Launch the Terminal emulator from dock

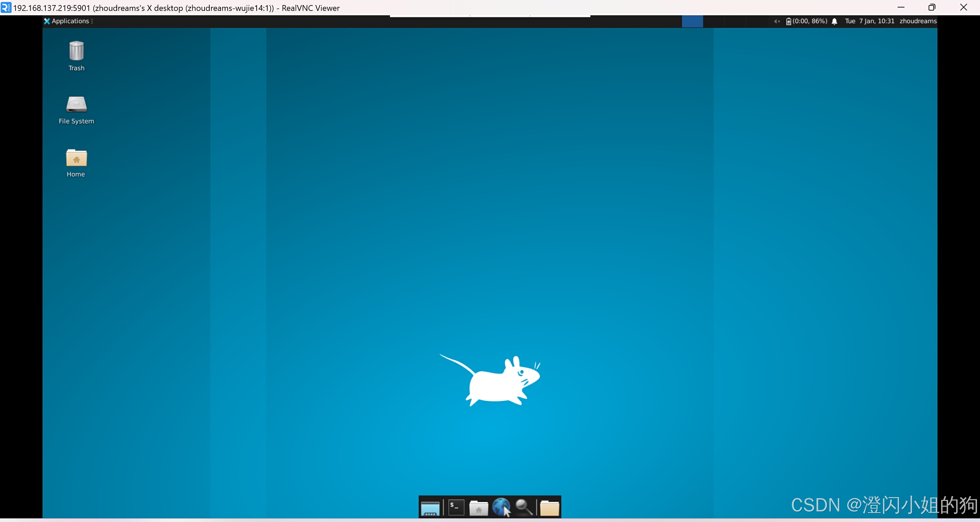tap(456, 508)
